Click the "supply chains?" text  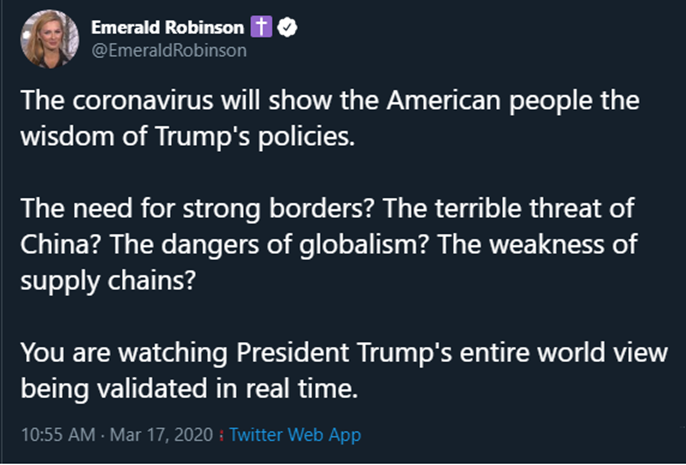click(x=108, y=281)
